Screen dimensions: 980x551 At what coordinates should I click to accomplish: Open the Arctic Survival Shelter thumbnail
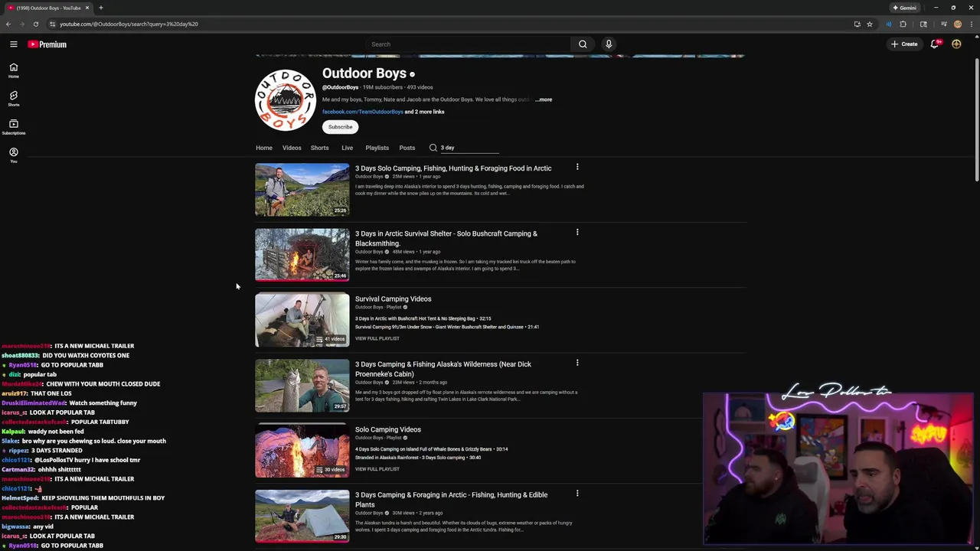302,255
